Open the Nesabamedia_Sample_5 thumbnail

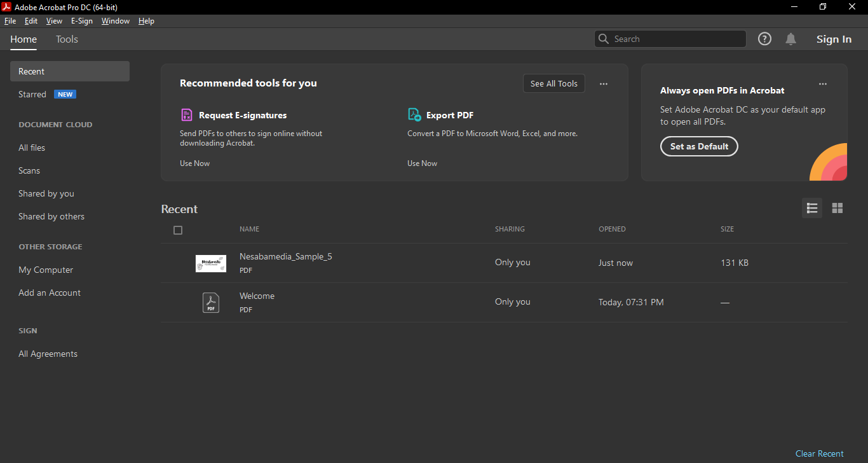pyautogui.click(x=211, y=263)
